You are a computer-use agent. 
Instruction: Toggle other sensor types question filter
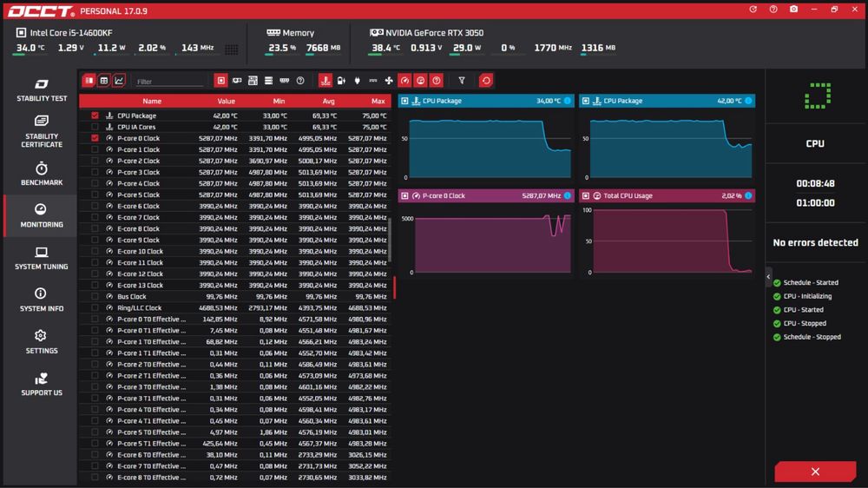click(437, 81)
